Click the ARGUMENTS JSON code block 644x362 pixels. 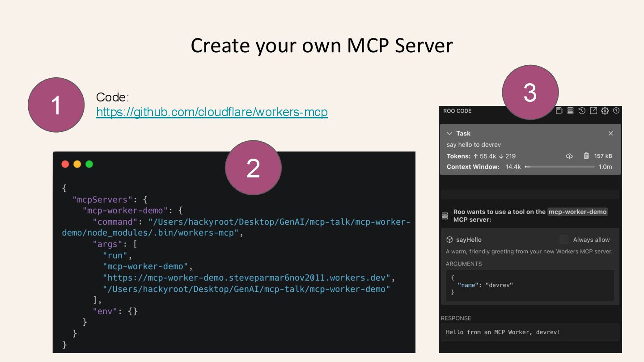(530, 285)
